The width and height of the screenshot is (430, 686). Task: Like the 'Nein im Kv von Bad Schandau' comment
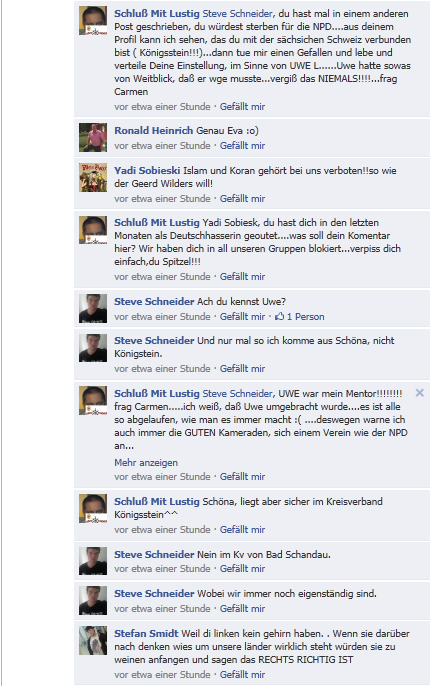pyautogui.click(x=242, y=569)
